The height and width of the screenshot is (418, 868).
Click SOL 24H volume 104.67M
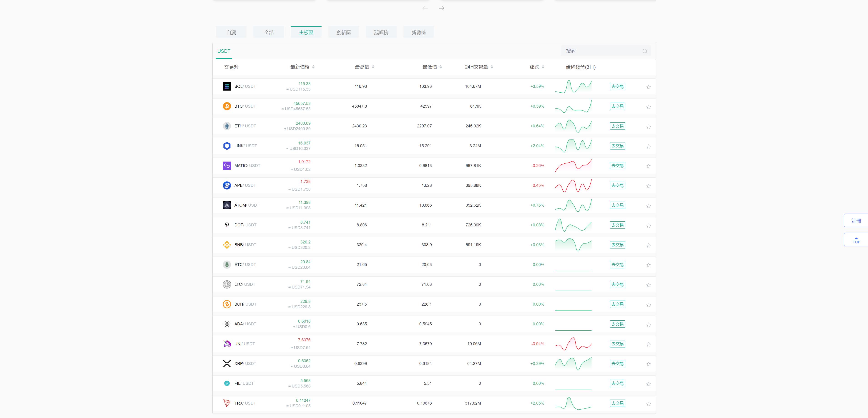click(x=473, y=87)
